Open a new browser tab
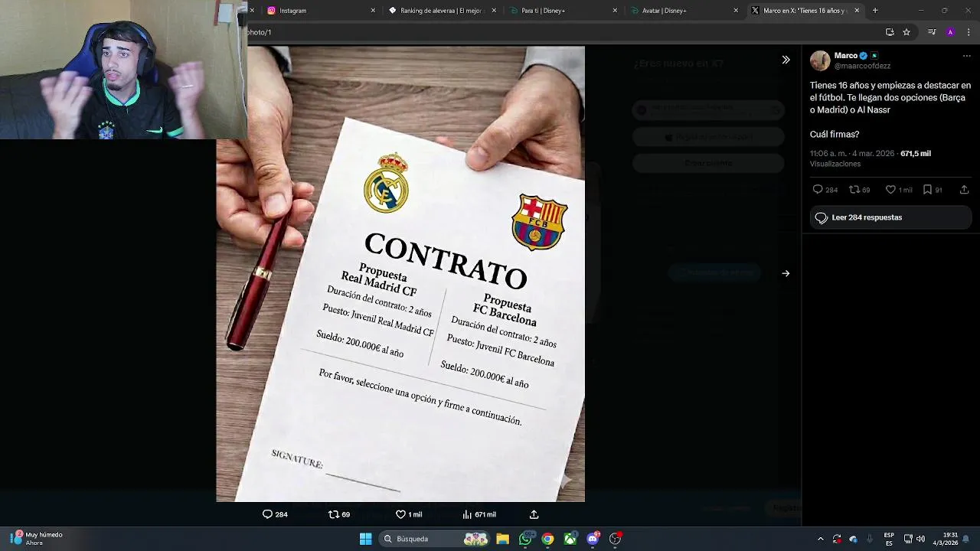980x551 pixels. point(875,11)
